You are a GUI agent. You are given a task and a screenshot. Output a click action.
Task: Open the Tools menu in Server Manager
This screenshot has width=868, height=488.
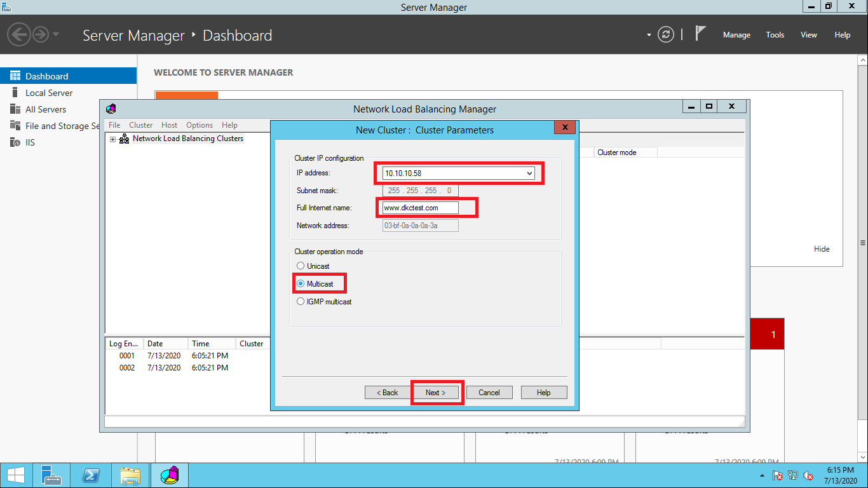point(775,35)
